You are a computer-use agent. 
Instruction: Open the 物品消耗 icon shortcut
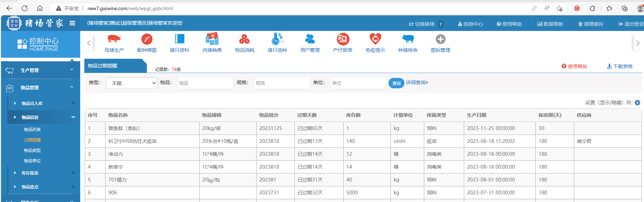point(244,39)
